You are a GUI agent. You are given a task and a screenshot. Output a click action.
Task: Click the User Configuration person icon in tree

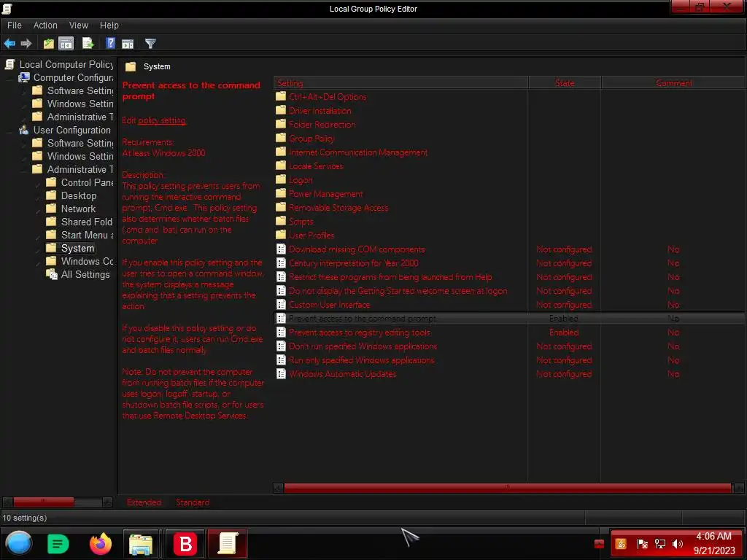point(24,130)
